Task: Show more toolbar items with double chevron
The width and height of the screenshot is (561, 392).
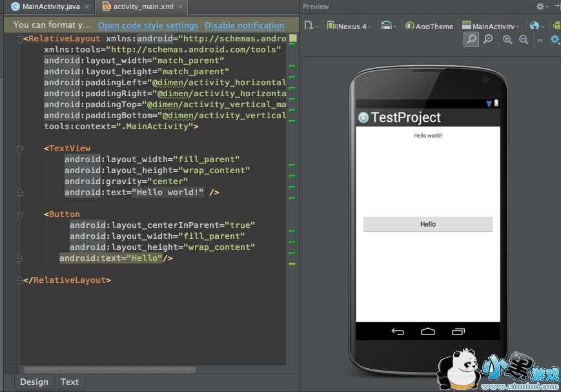Action: [x=539, y=40]
